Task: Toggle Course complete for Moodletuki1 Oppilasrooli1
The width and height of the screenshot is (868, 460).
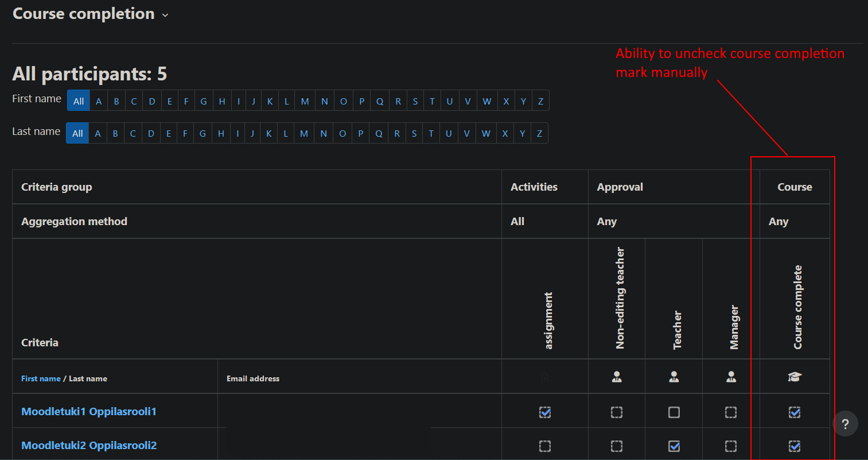Action: coord(795,412)
